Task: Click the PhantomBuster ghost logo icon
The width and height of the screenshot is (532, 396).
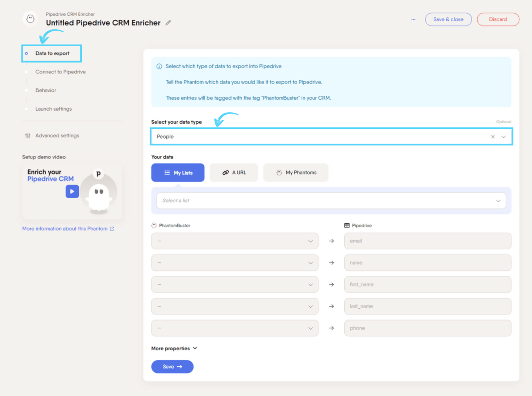Action: click(30, 19)
